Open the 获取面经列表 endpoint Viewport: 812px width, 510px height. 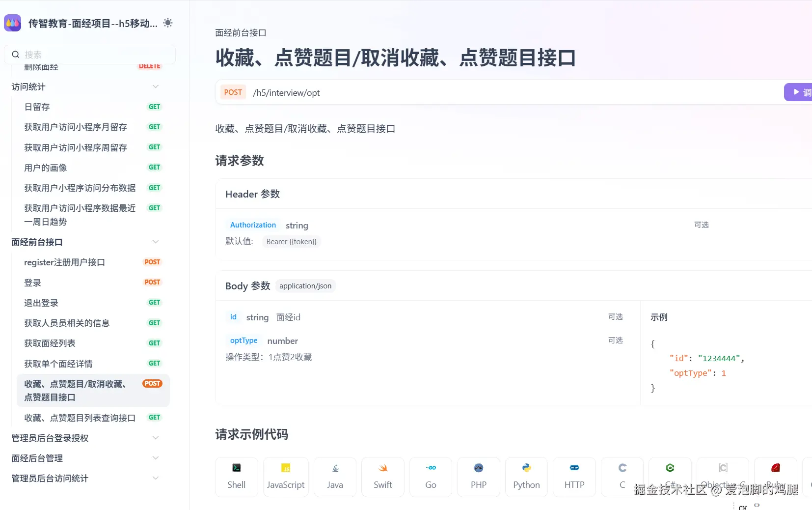(93, 343)
